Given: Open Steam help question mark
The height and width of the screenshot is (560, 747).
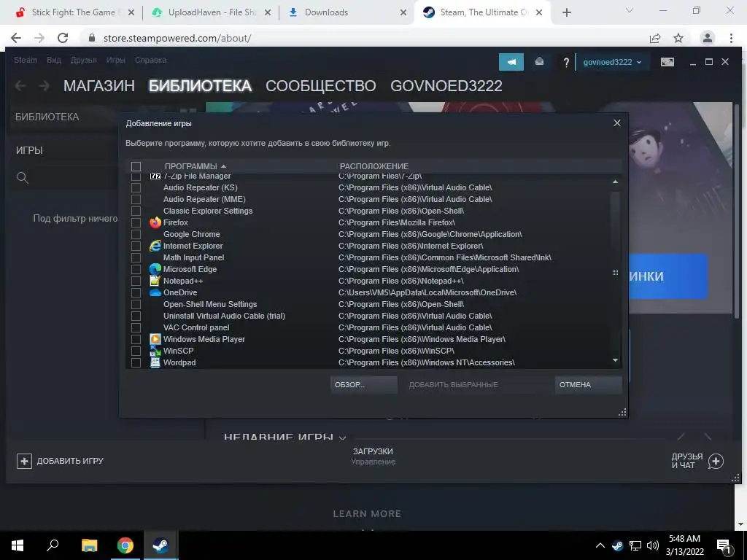Looking at the screenshot, I should coord(566,63).
